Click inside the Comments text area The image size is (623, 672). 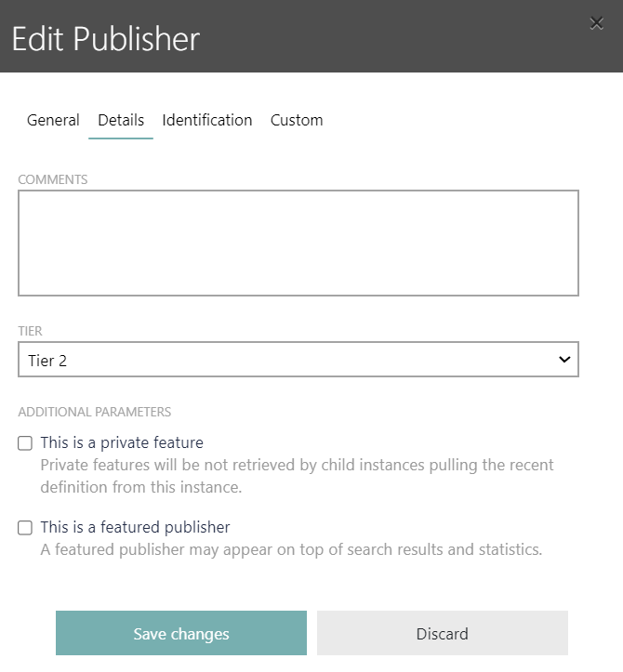[x=298, y=243]
